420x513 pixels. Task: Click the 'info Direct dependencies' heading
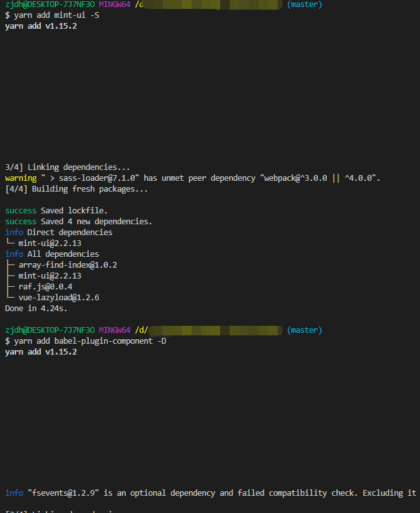click(x=59, y=233)
